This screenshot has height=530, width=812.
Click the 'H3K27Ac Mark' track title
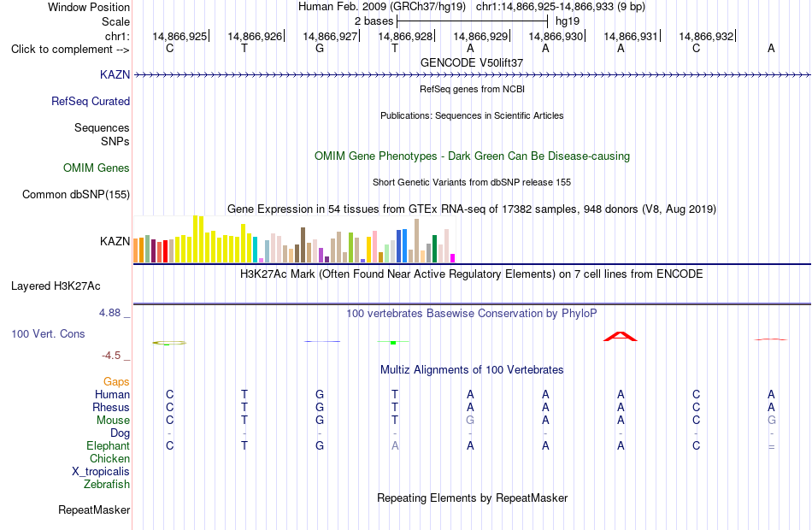pos(472,274)
